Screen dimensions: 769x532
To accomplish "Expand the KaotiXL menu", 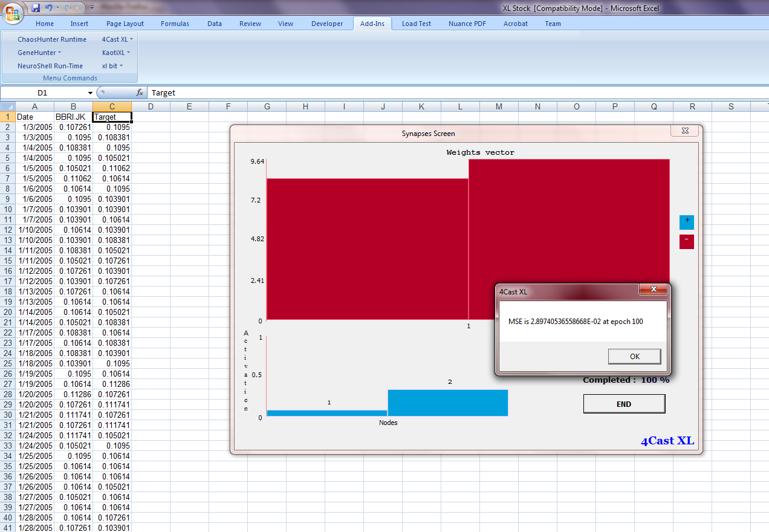I will (116, 53).
